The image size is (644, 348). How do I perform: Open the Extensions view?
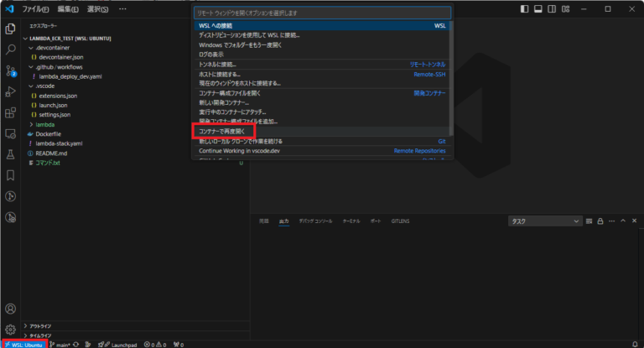coord(10,112)
